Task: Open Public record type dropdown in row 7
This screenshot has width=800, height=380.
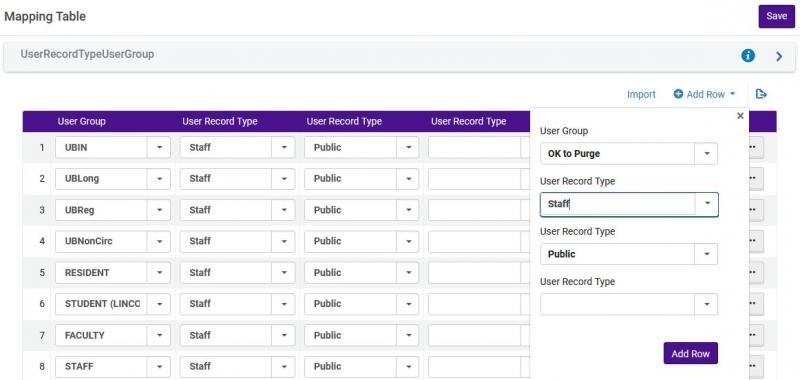Action: coord(408,335)
